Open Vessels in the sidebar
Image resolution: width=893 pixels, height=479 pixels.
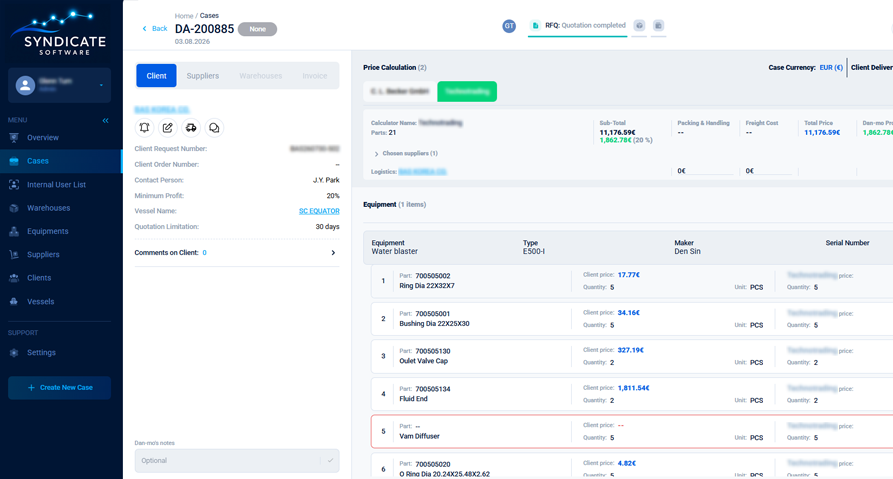40,302
